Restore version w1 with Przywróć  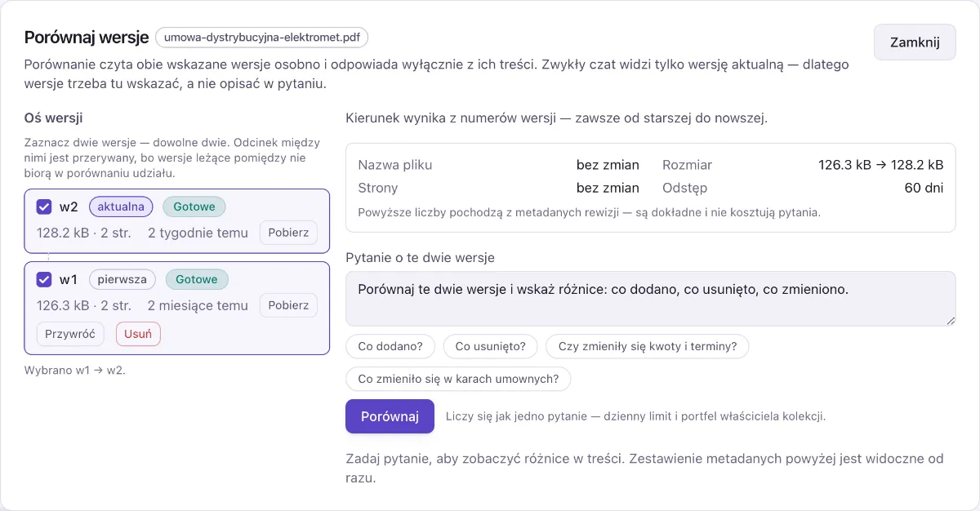pyautogui.click(x=70, y=334)
